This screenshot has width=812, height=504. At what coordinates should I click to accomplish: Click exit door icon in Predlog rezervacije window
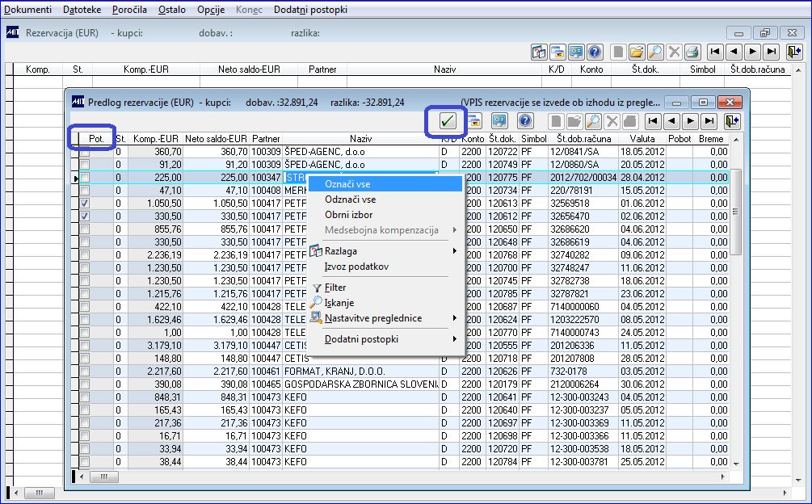pyautogui.click(x=732, y=121)
